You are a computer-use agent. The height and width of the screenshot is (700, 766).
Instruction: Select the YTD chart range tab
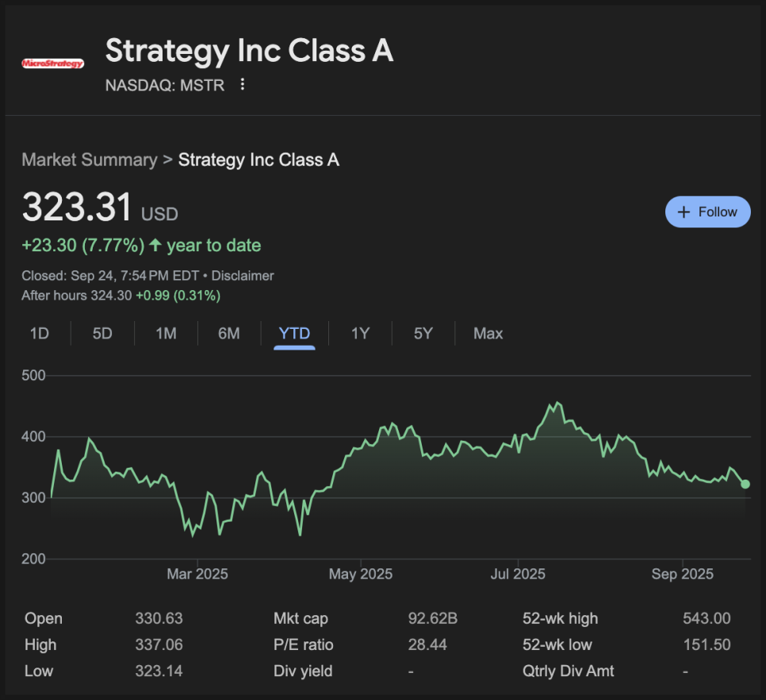(294, 334)
